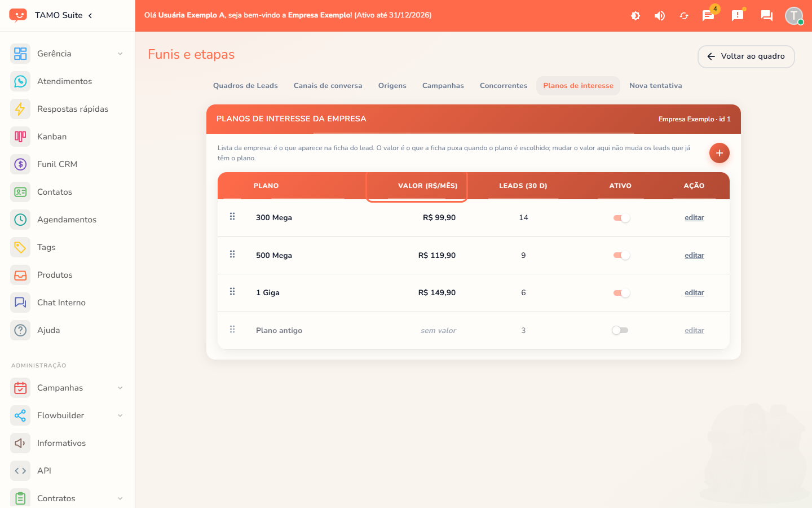Click editar for the 500 Mega plan
The image size is (812, 508).
point(694,256)
